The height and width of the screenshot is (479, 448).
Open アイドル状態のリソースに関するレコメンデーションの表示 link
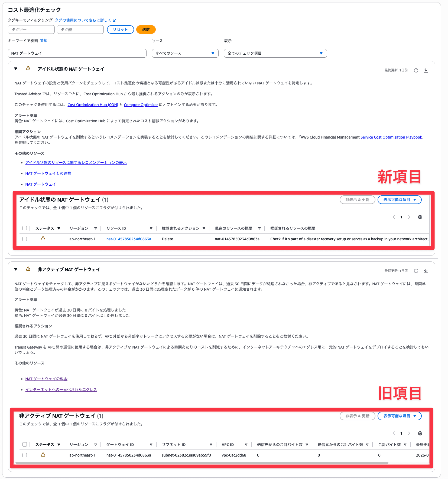tap(76, 163)
